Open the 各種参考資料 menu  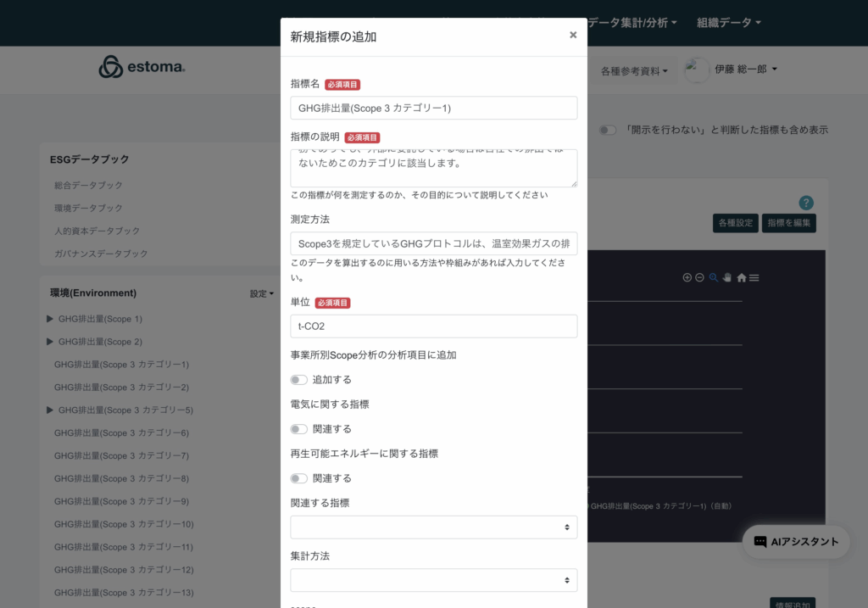click(634, 70)
